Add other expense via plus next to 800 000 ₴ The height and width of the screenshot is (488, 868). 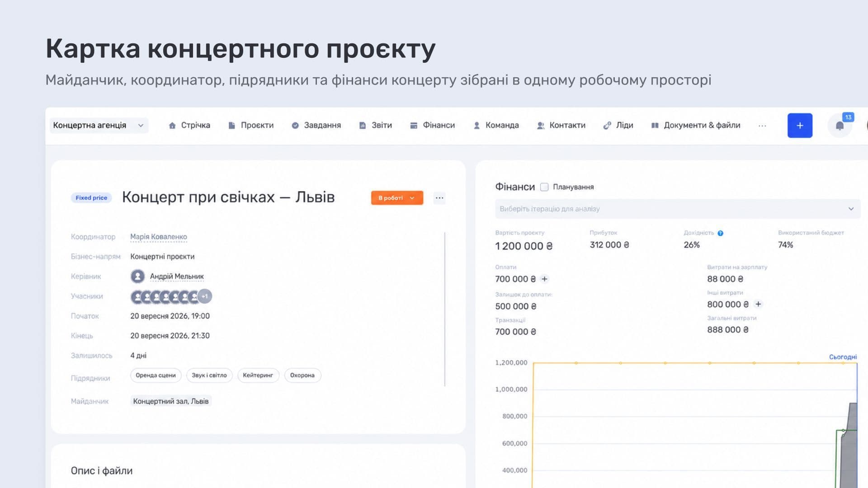tap(758, 304)
